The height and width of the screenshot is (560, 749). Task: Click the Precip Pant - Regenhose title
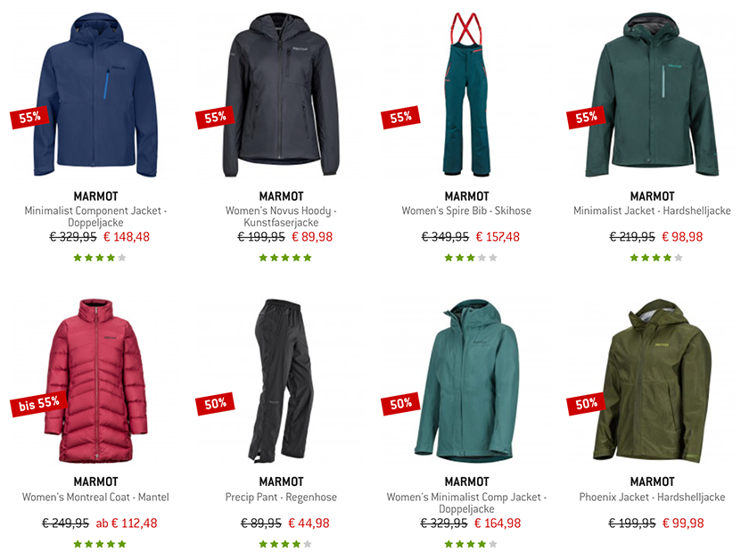[281, 497]
